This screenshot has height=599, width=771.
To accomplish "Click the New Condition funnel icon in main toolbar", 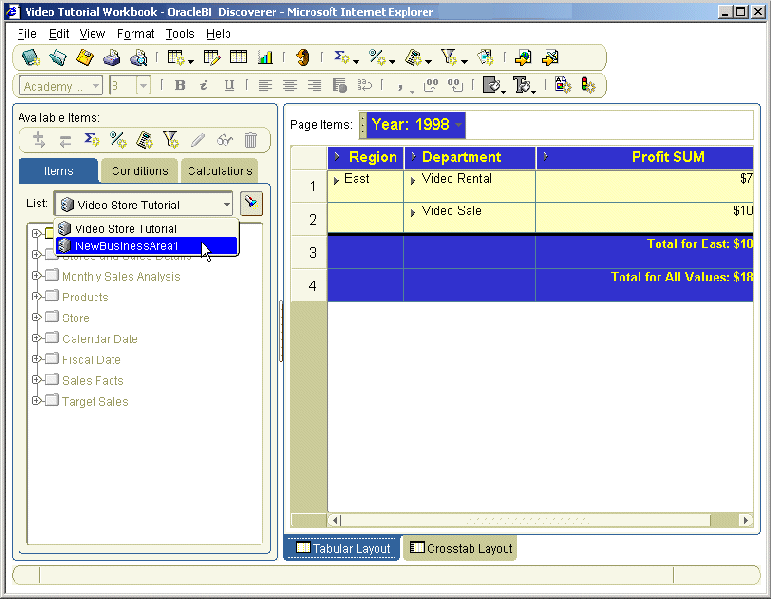I will click(x=449, y=58).
